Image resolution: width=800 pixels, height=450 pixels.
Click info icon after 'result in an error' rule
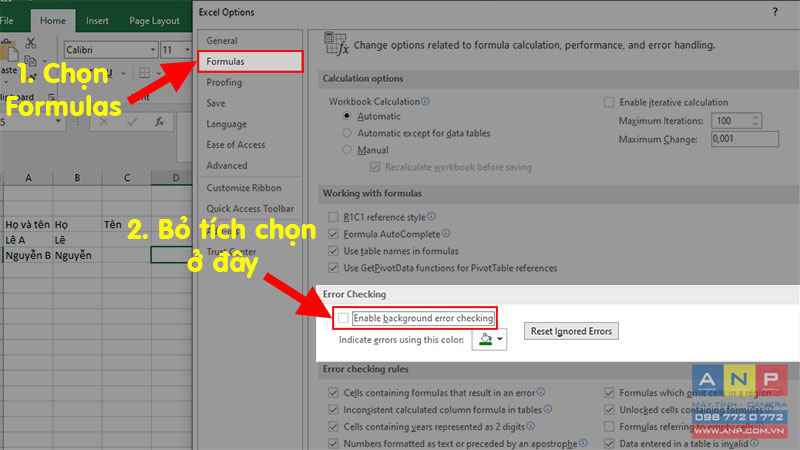coord(541,392)
